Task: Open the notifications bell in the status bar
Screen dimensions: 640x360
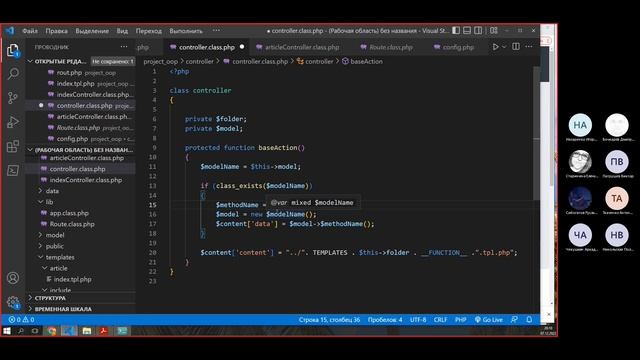Action: coord(529,320)
